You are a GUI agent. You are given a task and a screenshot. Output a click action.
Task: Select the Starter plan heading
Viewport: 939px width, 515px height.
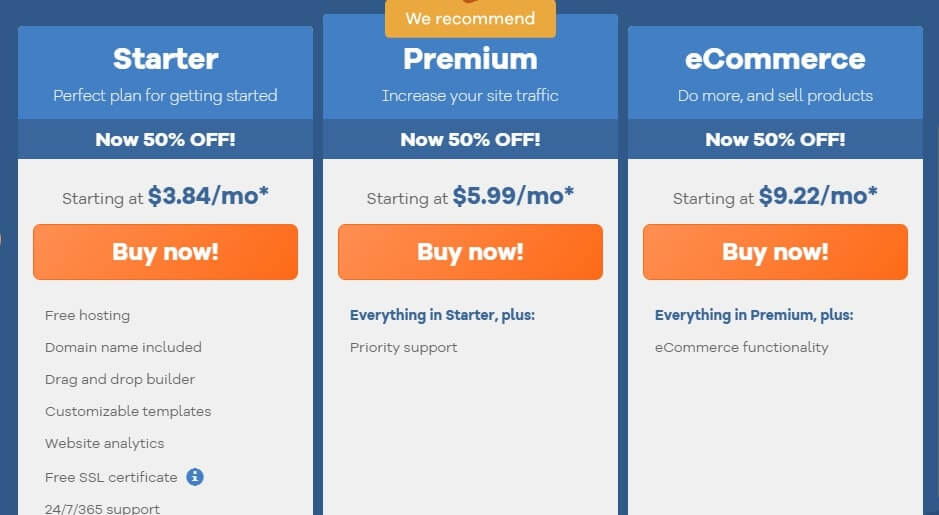(x=165, y=59)
